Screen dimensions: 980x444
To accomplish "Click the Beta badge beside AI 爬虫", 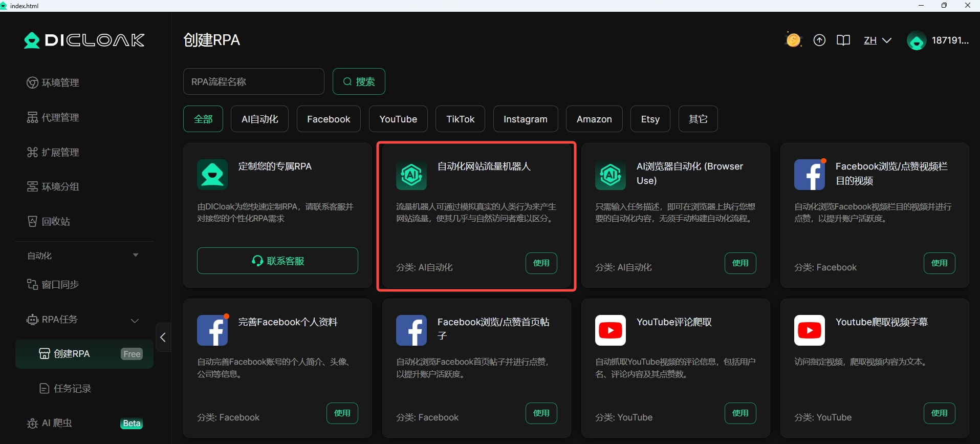I will [x=132, y=424].
